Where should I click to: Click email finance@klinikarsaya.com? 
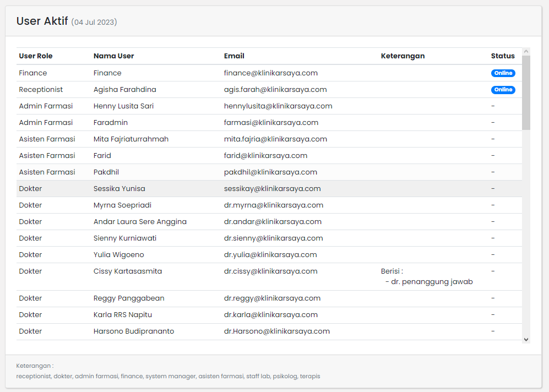point(270,73)
